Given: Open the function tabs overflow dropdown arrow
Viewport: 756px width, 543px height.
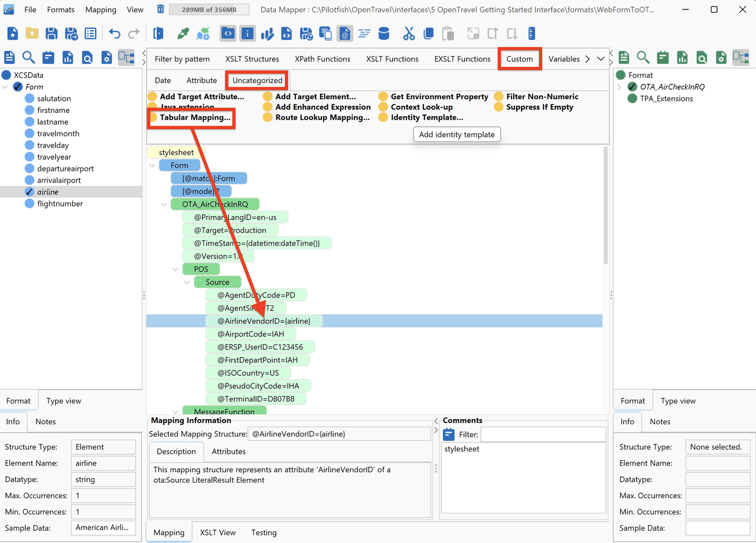Looking at the screenshot, I should tap(601, 59).
